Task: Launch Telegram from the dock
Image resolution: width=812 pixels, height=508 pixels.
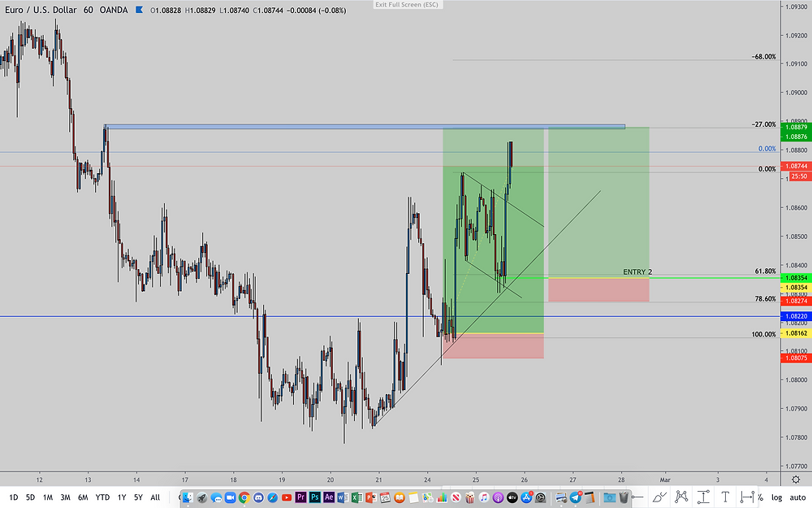Action: [576, 497]
